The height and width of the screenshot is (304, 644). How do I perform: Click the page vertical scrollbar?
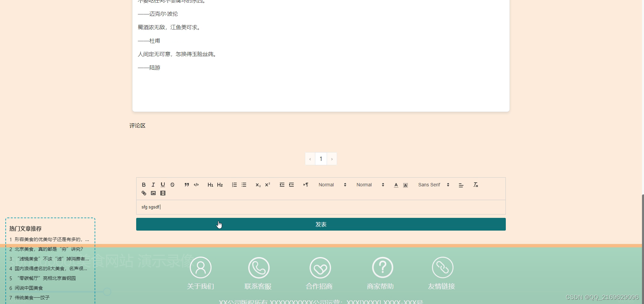643,249
